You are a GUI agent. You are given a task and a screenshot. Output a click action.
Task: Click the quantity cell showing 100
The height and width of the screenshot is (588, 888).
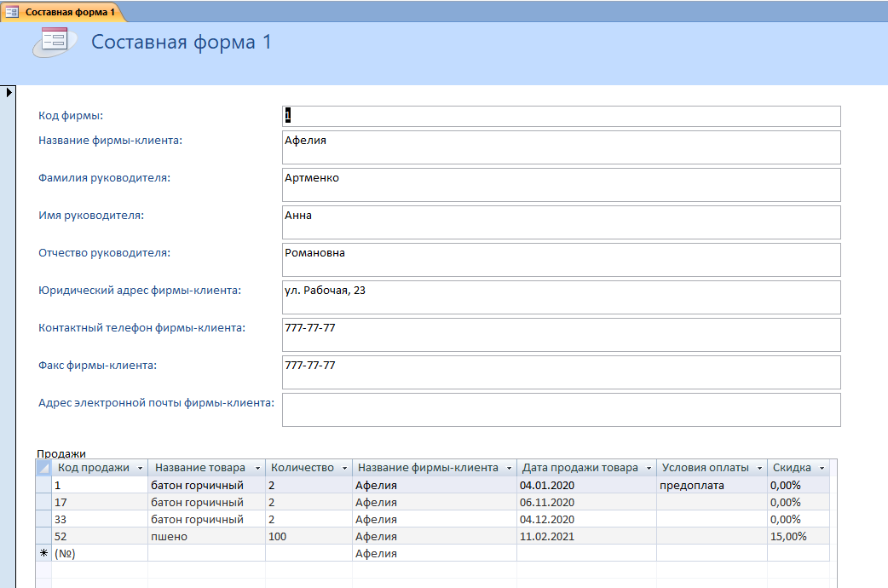(x=308, y=536)
